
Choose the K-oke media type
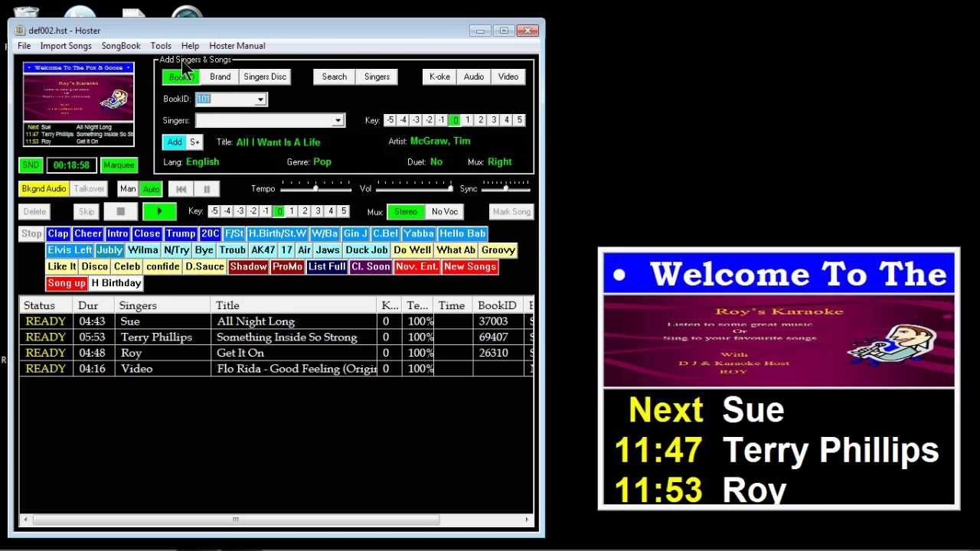tap(439, 77)
